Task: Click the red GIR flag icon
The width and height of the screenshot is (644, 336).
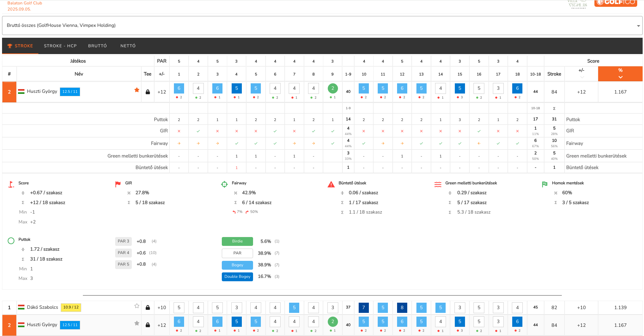Action: [118, 184]
